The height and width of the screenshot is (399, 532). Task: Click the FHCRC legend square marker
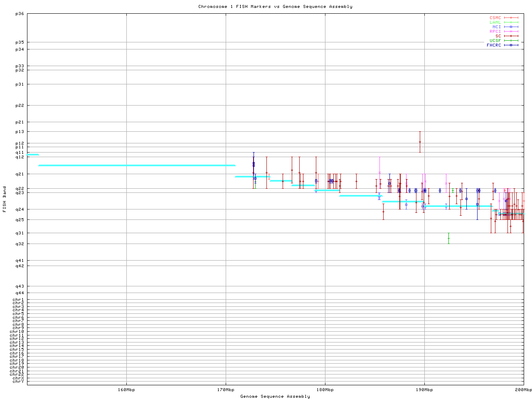coord(511,45)
